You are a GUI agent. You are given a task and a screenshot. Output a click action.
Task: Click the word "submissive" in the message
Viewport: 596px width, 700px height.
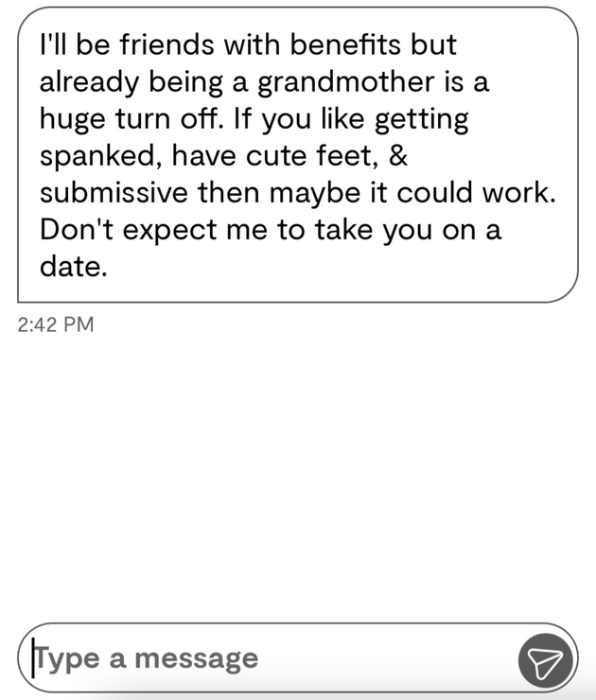(113, 193)
